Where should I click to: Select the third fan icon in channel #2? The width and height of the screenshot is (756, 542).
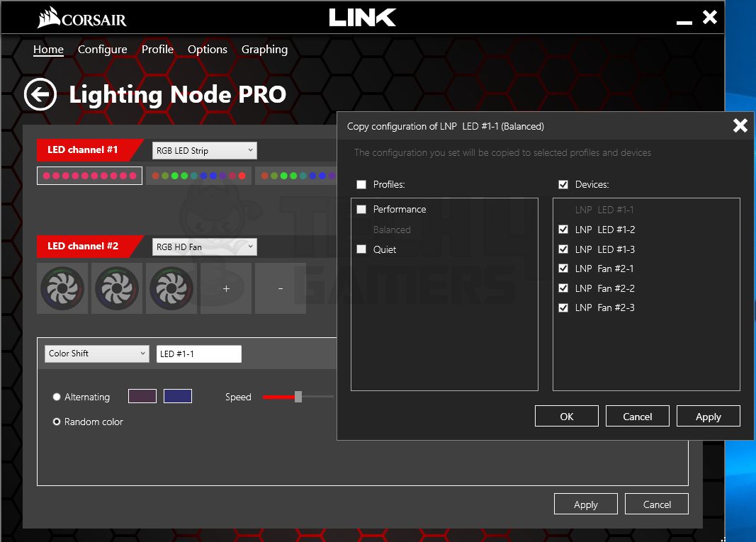171,288
